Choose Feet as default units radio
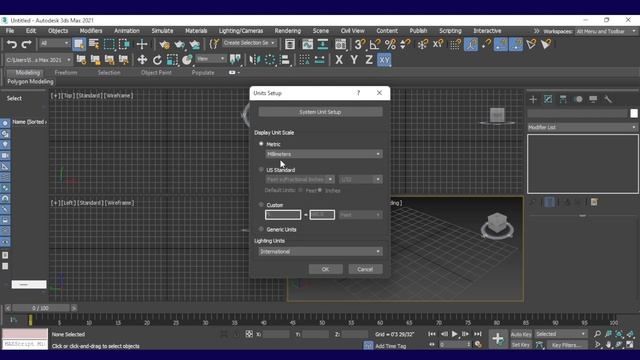Viewport: 640px width, 360px height. coord(301,190)
